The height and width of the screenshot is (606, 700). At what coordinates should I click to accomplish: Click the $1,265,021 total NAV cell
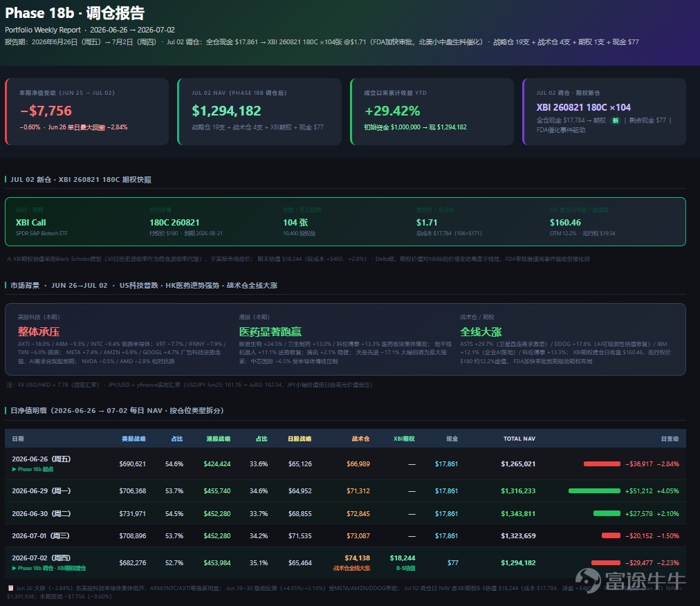point(518,464)
